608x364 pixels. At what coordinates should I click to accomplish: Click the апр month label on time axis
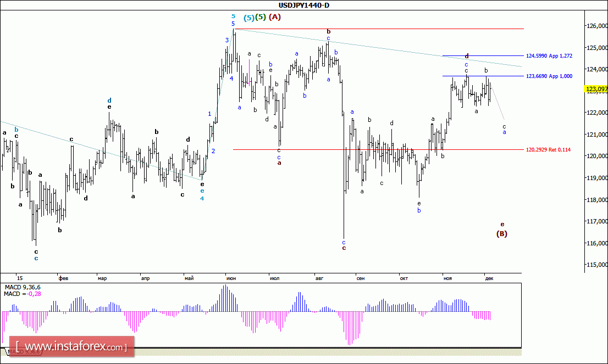(x=146, y=278)
